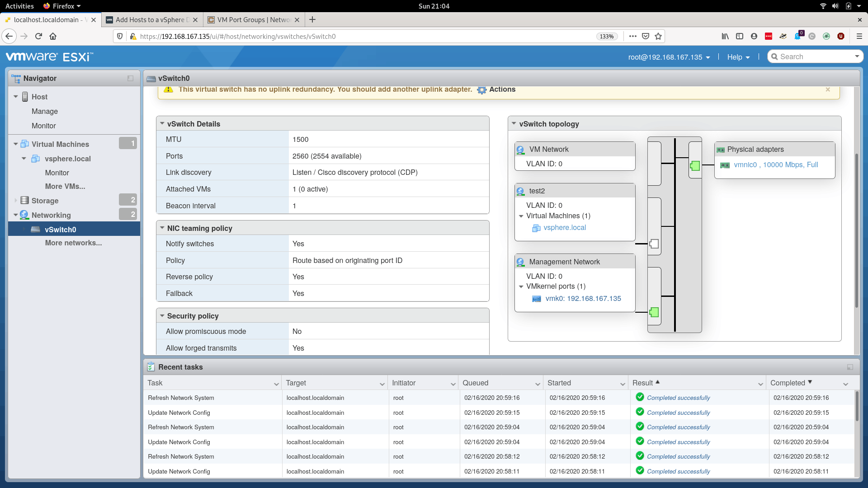
Task: Select More networks in Navigator
Action: (x=73, y=243)
